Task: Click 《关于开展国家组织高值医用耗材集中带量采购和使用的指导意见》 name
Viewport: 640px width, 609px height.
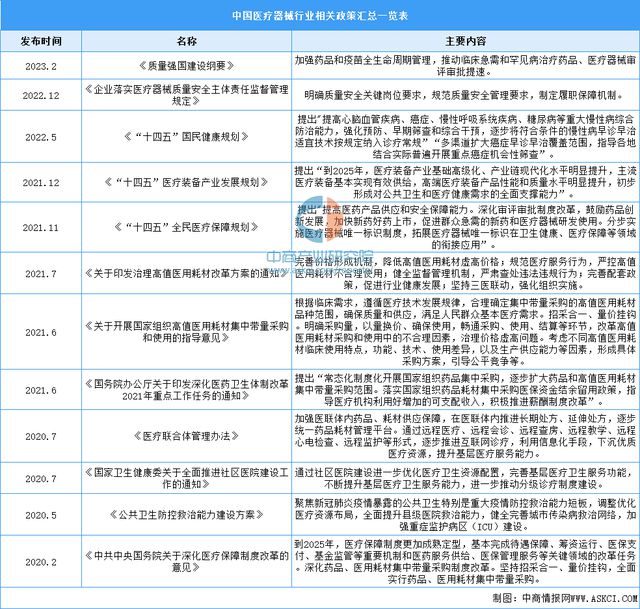Action: [x=187, y=332]
